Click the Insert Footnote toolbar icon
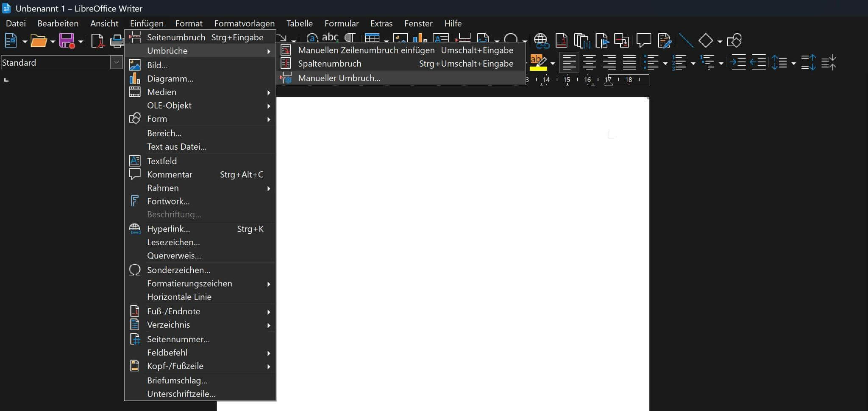 point(561,41)
